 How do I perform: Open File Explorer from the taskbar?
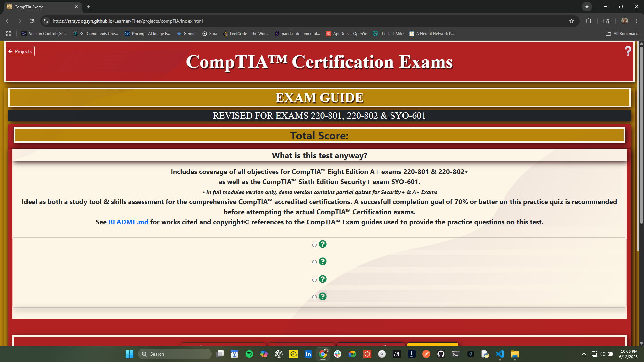515,354
